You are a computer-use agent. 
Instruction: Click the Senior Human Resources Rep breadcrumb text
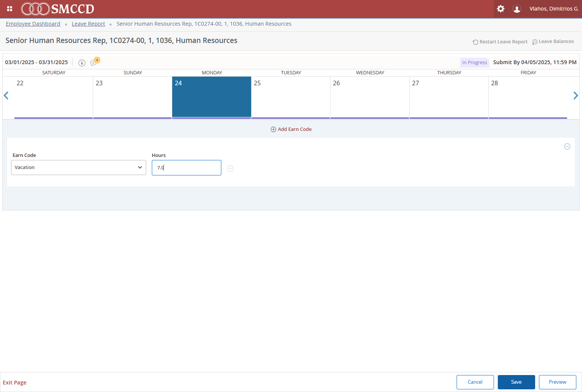coord(204,24)
